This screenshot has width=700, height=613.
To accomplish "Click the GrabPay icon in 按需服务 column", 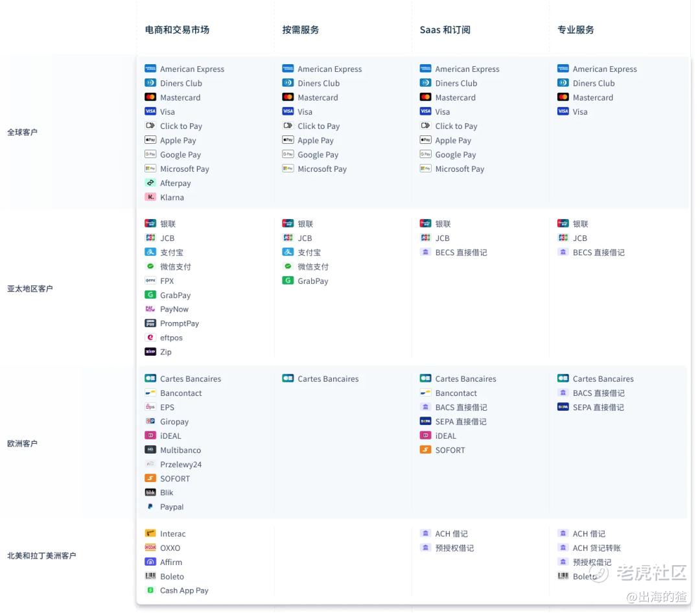I will [x=288, y=281].
